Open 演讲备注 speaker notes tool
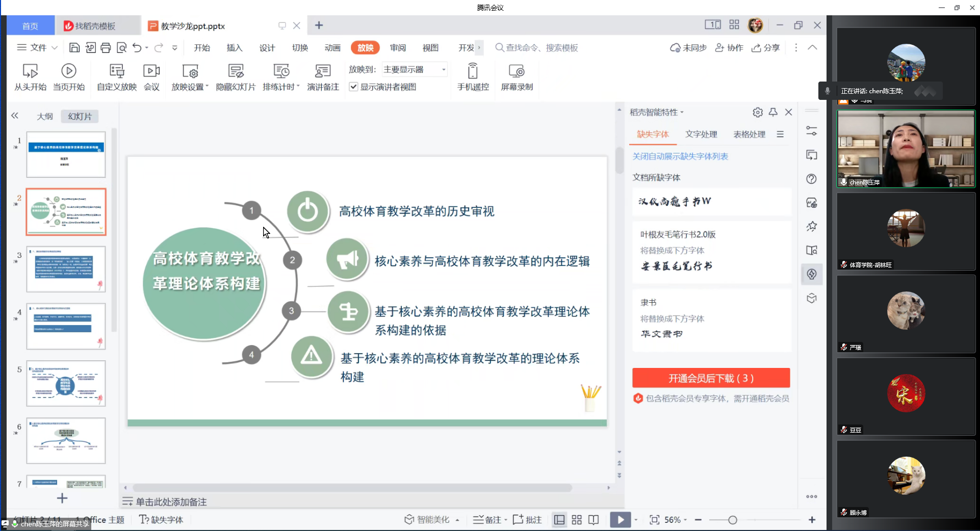The image size is (980, 531). click(323, 71)
